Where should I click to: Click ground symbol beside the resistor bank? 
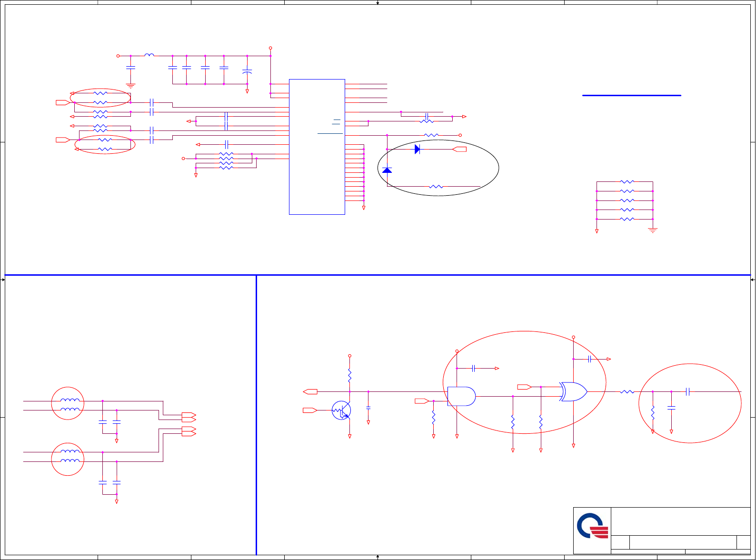(x=653, y=230)
